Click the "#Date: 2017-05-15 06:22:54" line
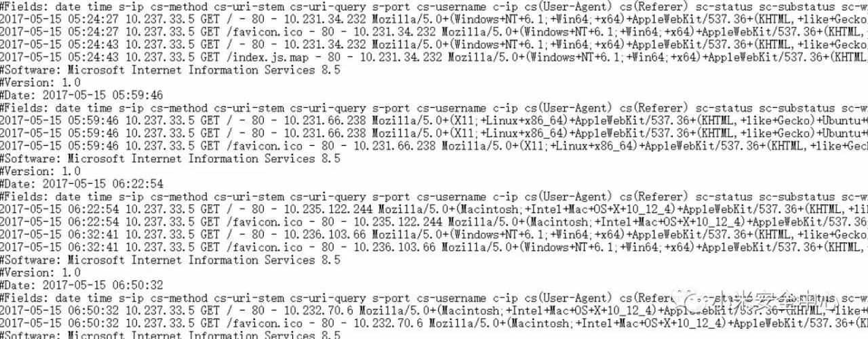This screenshot has width=868, height=339. [81, 184]
